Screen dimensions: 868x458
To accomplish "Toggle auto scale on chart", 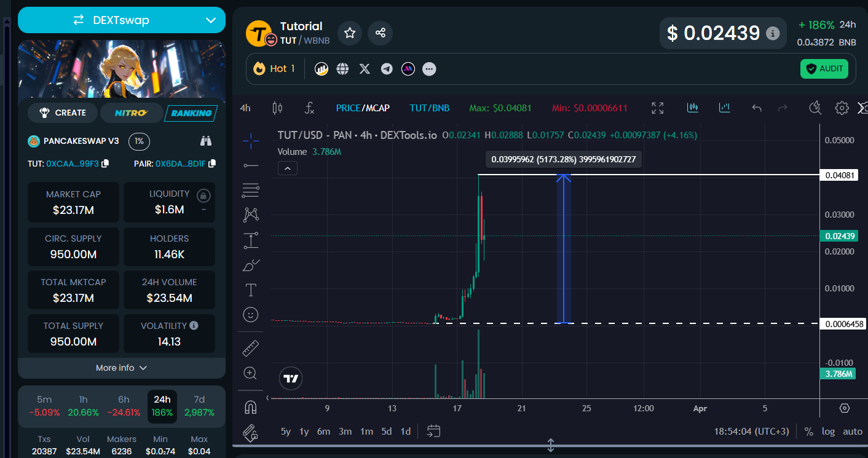I will [852, 431].
